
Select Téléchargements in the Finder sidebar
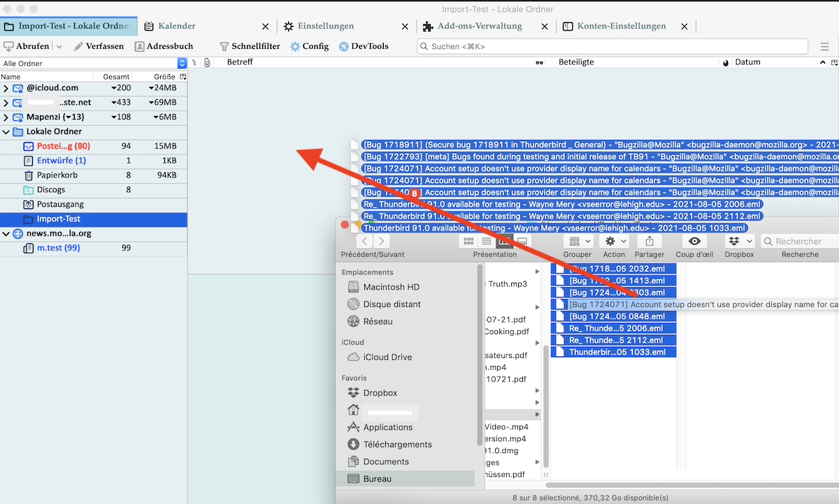click(397, 445)
